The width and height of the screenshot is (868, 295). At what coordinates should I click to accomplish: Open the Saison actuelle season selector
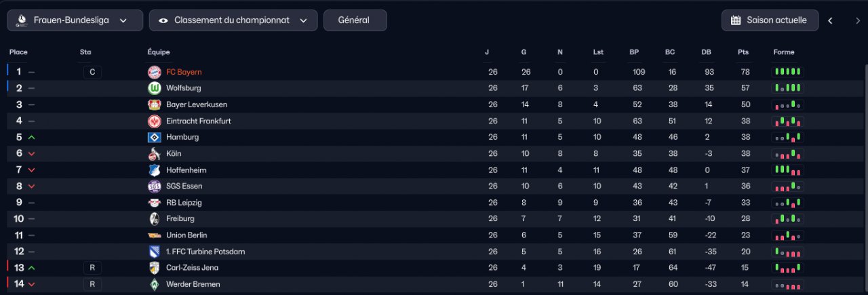(770, 20)
